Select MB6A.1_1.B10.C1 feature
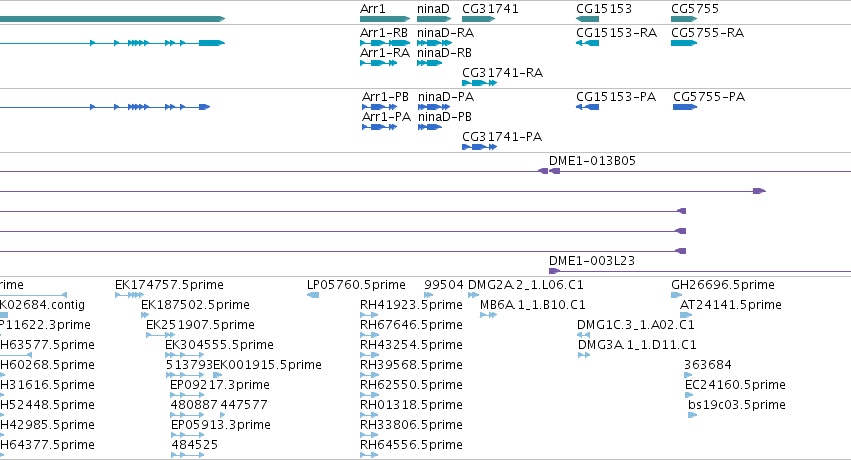This screenshot has width=851, height=460. point(532,305)
